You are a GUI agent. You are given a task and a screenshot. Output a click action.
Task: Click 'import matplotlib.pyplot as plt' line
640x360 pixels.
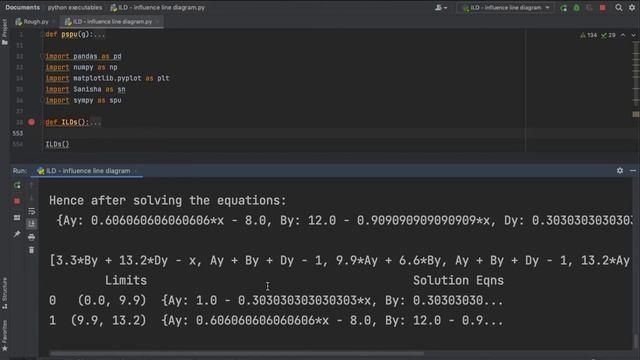107,78
